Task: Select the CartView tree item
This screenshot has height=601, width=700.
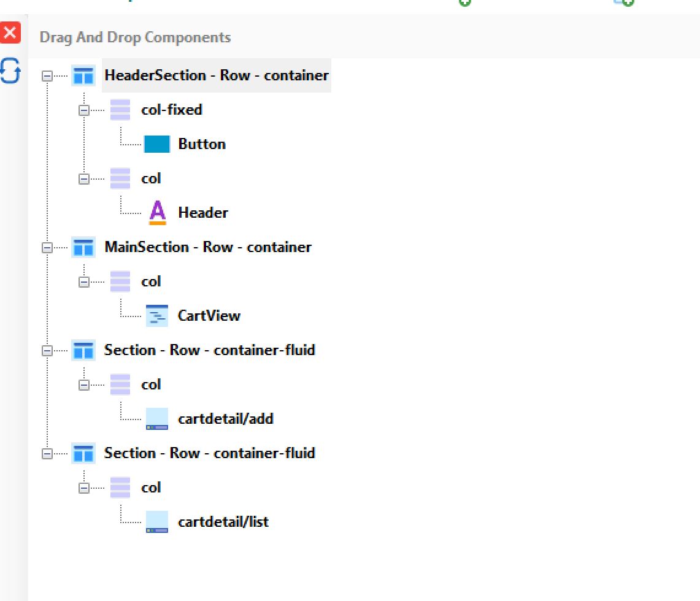Action: [x=209, y=316]
